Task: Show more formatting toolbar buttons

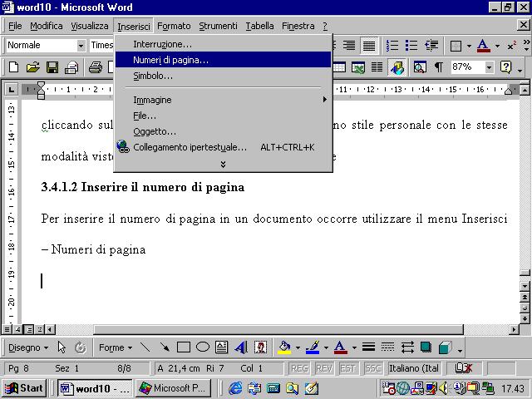Action: (526, 46)
